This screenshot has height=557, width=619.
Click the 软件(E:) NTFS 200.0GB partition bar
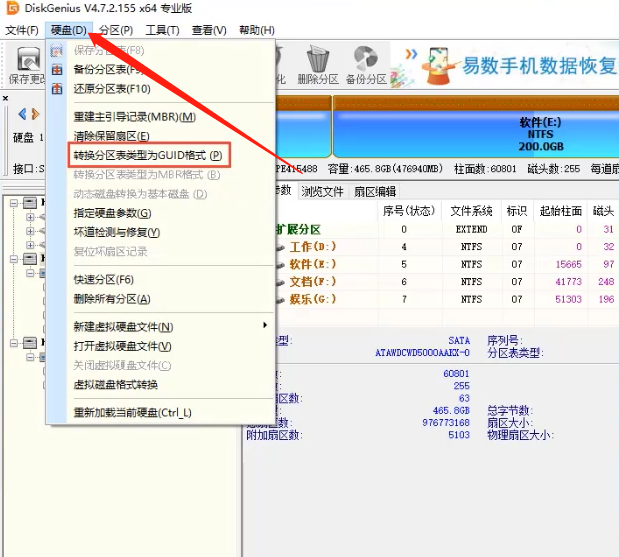point(538,135)
